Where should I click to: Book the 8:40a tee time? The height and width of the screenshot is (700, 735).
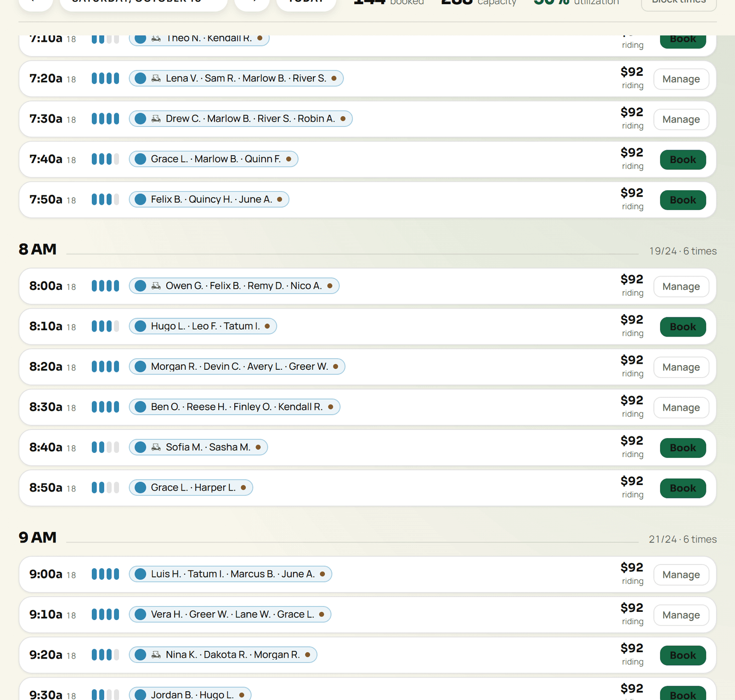tap(683, 448)
